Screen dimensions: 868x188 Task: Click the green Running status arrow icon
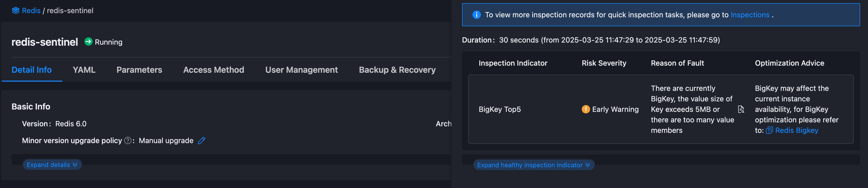[x=88, y=42]
